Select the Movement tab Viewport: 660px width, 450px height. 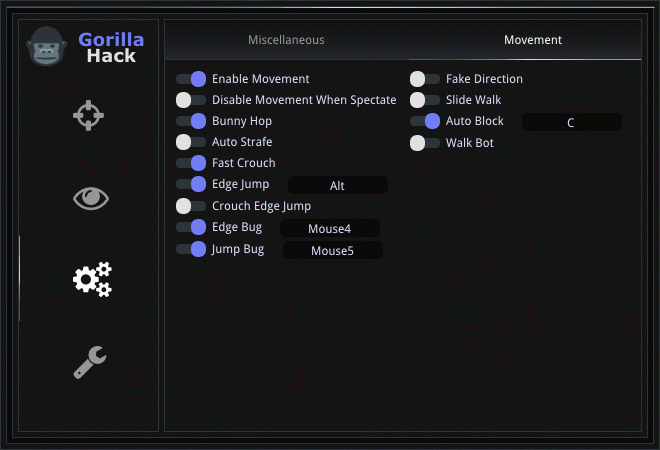(532, 40)
